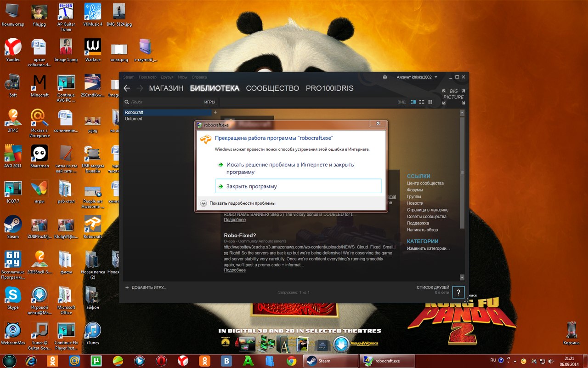Click Opera icon in taskbar

[161, 361]
